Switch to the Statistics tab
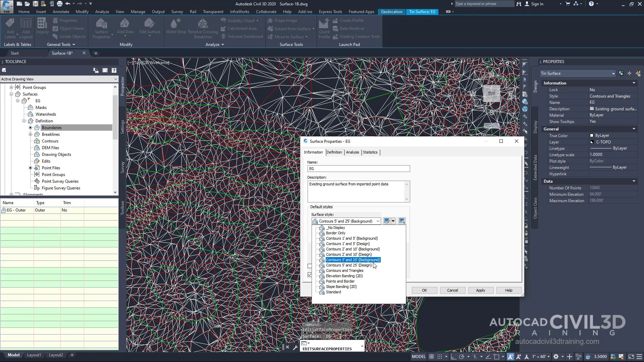Viewport: 644px width, 362px height. pyautogui.click(x=370, y=152)
